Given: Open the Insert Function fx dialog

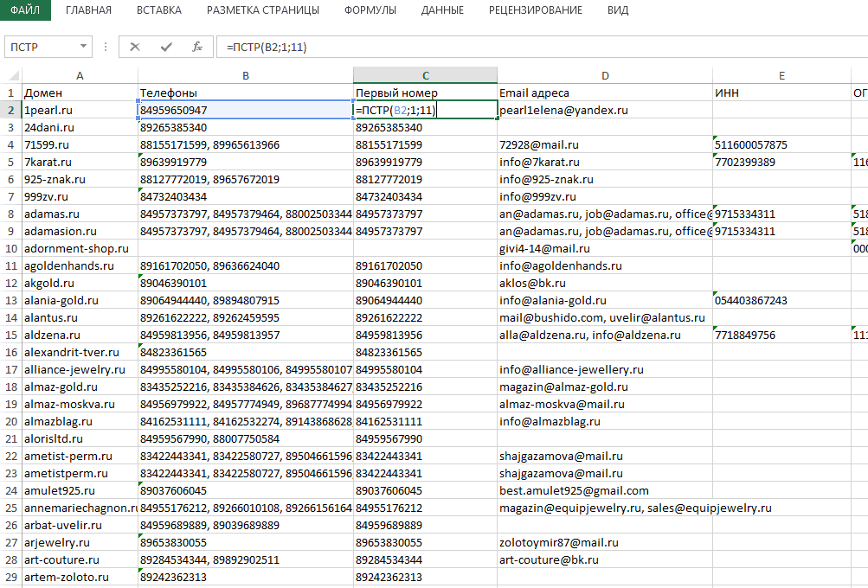Looking at the screenshot, I should [x=197, y=47].
